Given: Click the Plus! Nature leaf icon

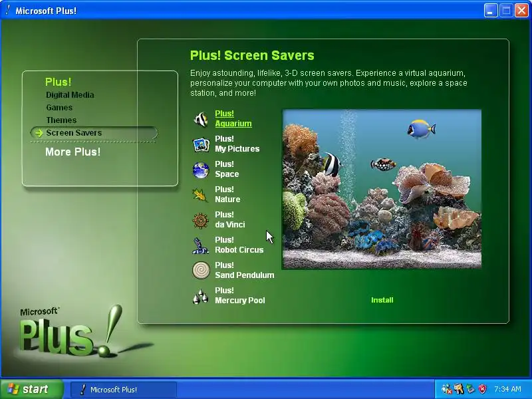Looking at the screenshot, I should 200,195.
